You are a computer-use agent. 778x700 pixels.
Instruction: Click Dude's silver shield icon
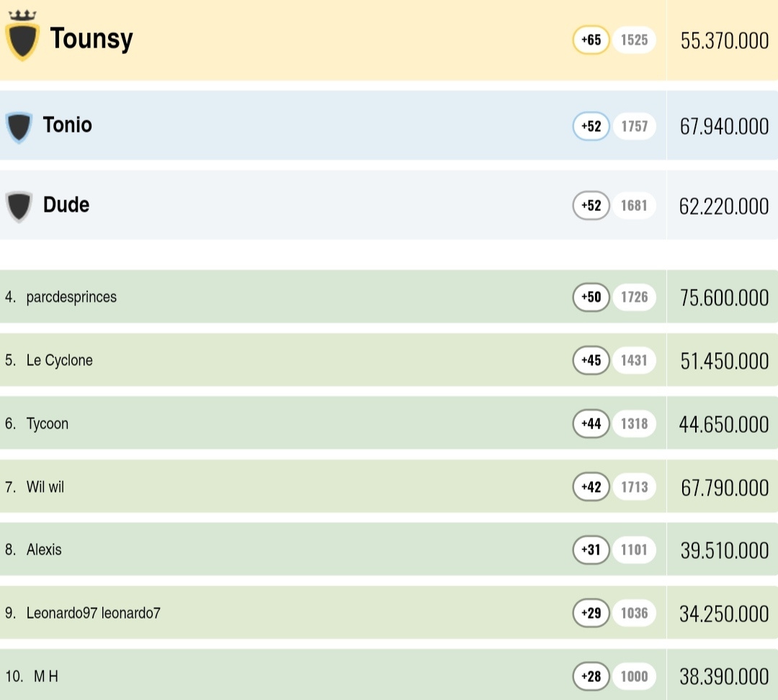(19, 206)
